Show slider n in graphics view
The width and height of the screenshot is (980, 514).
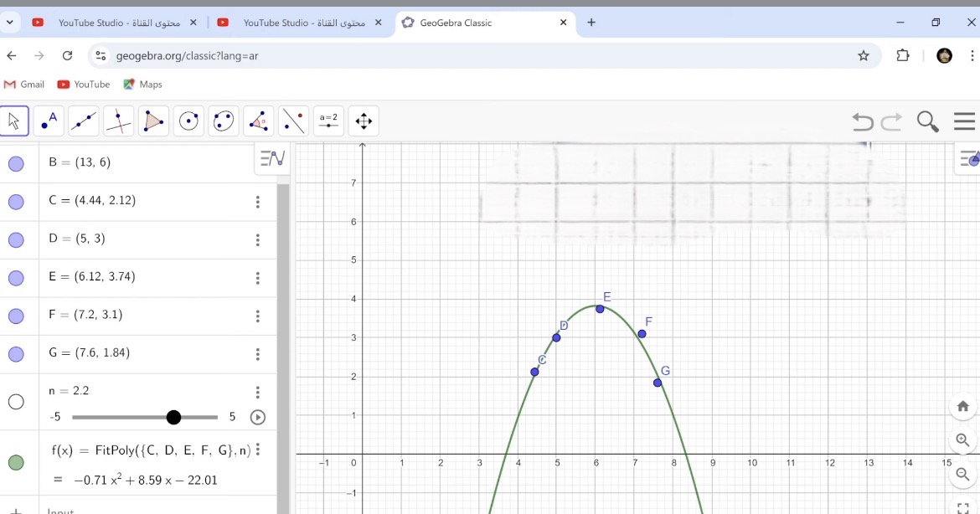pos(16,402)
